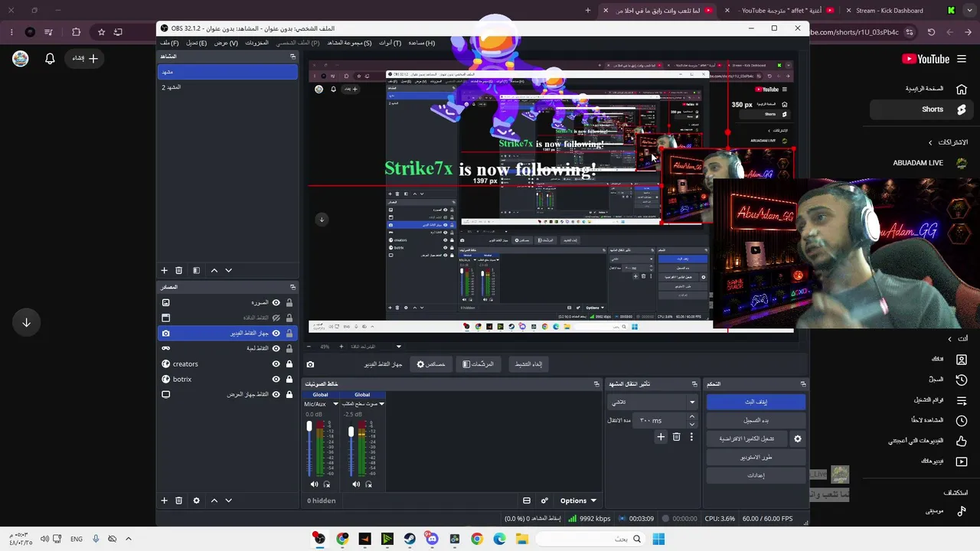Switch audio mixer layout icon
The image size is (980, 551).
pyautogui.click(x=527, y=500)
